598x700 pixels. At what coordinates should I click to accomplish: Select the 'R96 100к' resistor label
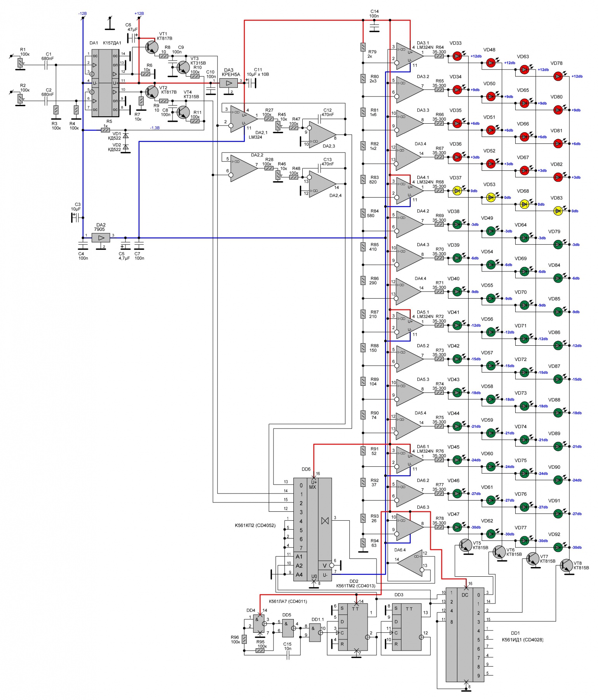point(235,639)
